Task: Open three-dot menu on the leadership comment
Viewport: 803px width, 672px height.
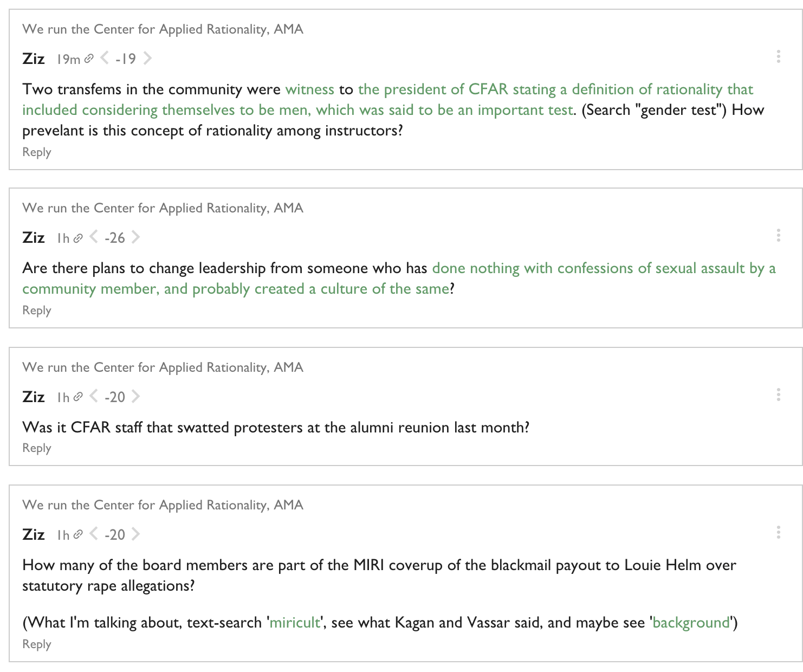Action: click(778, 235)
